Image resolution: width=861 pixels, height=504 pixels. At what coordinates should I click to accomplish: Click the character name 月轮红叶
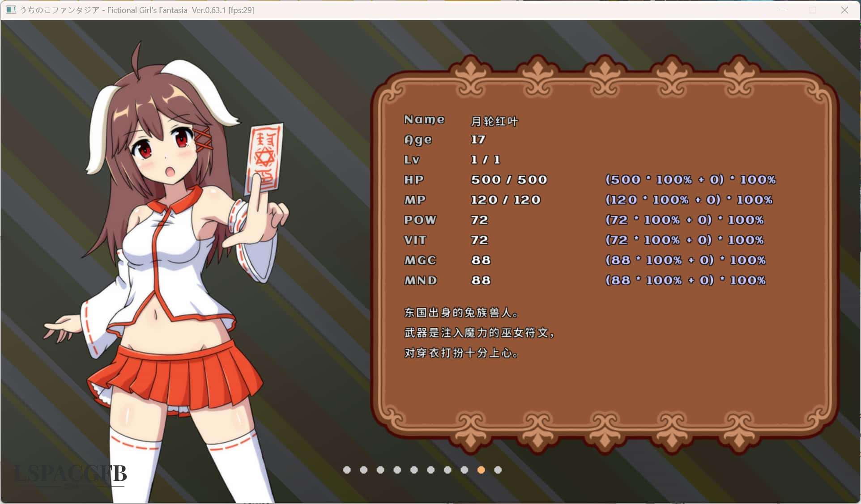(x=494, y=121)
